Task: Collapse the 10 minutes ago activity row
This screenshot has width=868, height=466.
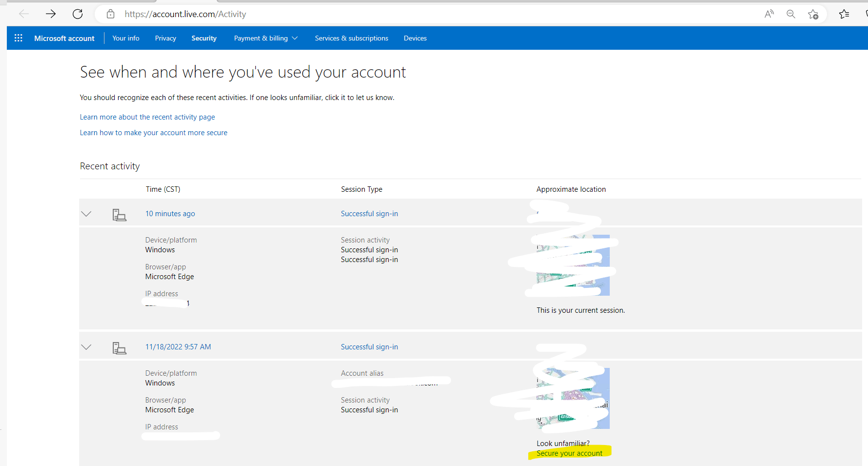Action: pyautogui.click(x=86, y=214)
